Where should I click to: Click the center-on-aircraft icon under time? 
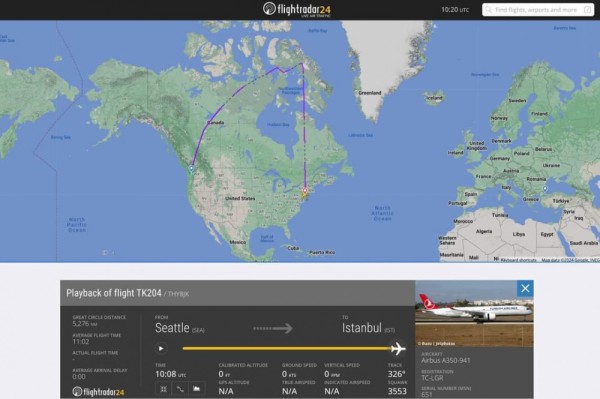(163, 389)
